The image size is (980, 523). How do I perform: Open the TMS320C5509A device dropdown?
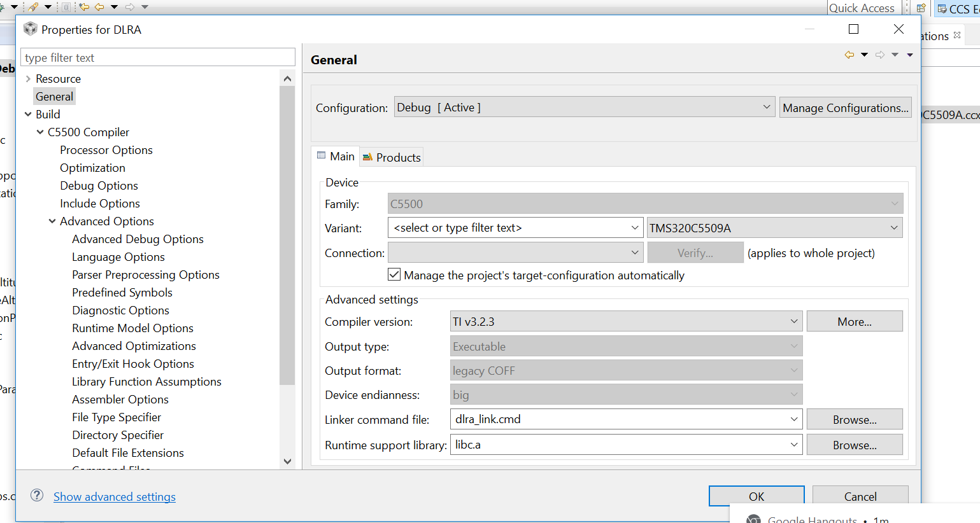[774, 228]
